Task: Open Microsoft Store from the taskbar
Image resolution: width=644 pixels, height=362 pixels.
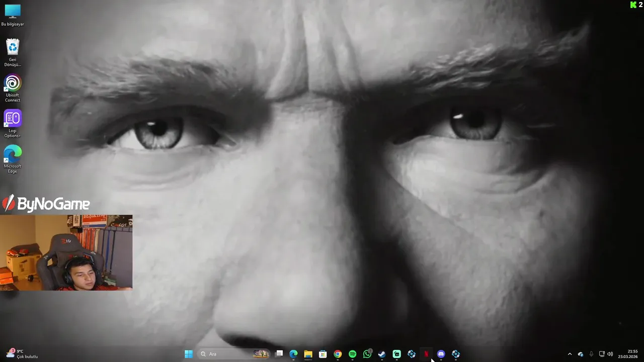Action: (x=323, y=354)
